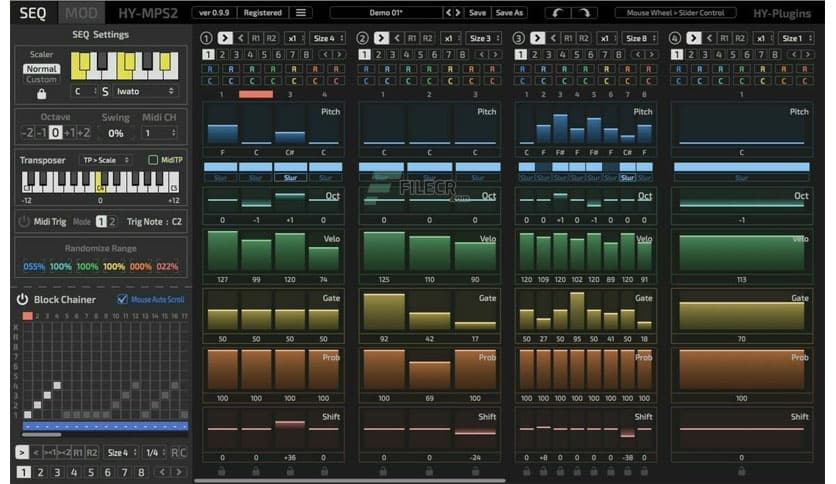Click the Save As button
836x484 pixels.
tap(509, 12)
